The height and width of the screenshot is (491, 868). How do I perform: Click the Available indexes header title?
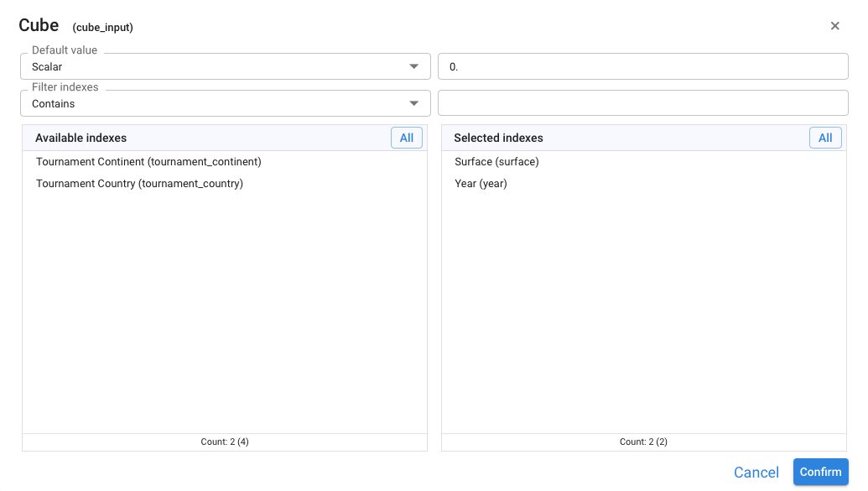[81, 138]
